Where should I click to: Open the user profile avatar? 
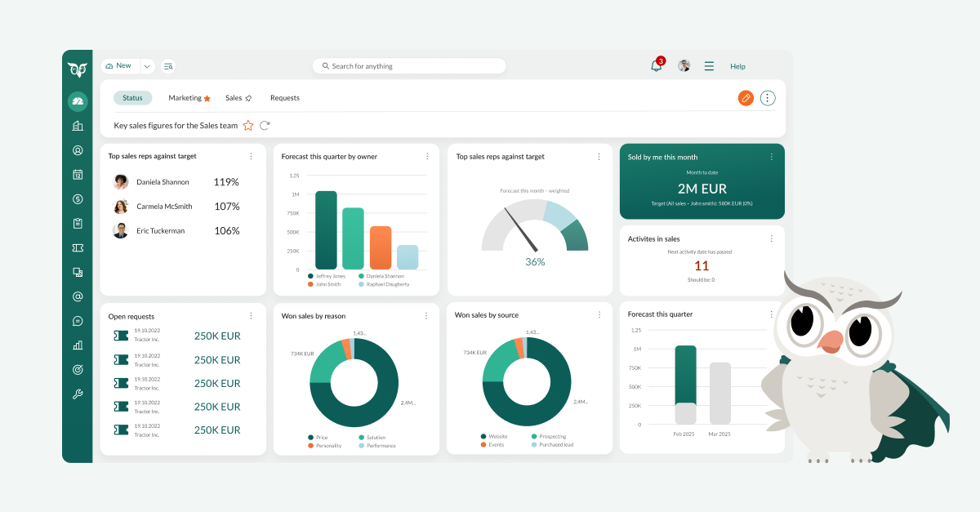(684, 65)
